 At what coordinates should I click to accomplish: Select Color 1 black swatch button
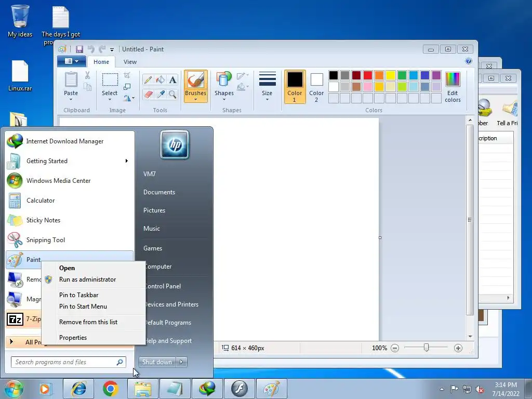coord(295,87)
